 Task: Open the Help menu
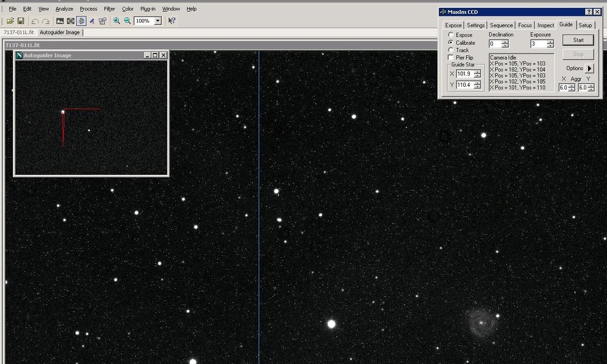192,9
